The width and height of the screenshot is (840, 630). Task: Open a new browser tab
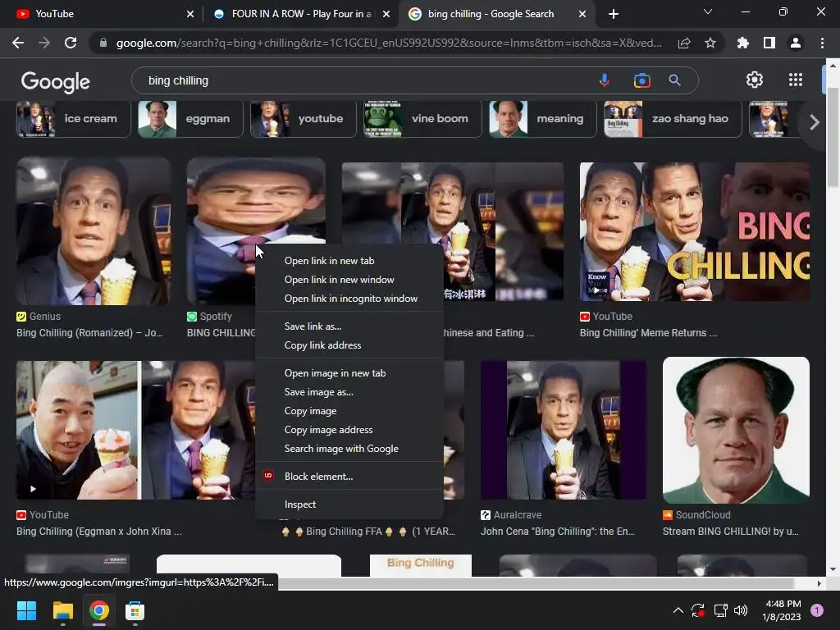pyautogui.click(x=614, y=14)
